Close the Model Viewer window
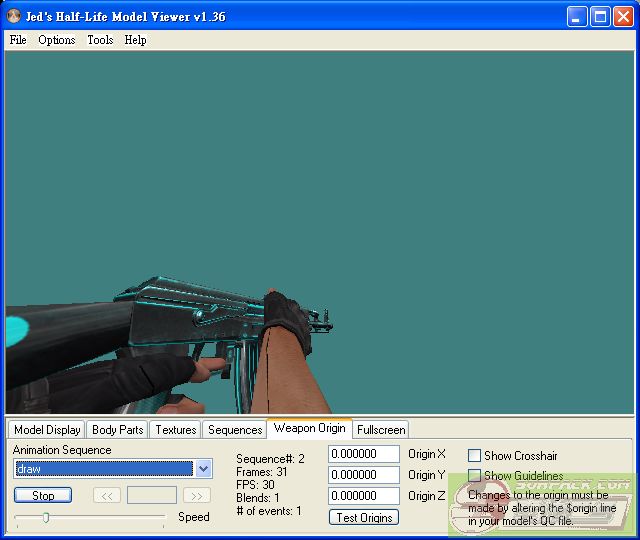Viewport: 640px width, 540px height. [622, 16]
